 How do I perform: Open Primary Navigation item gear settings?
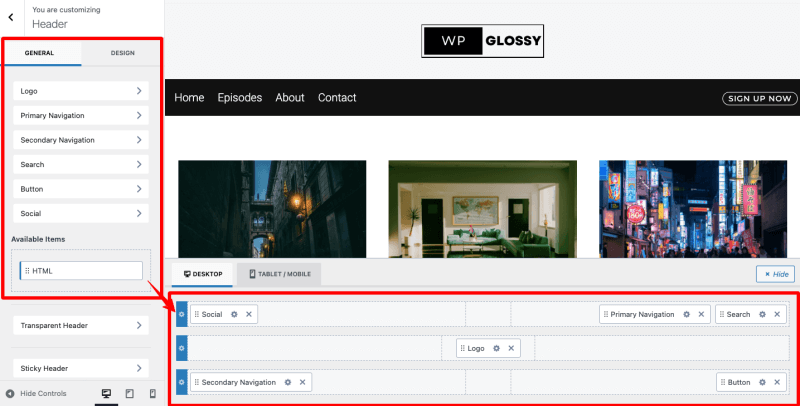coord(687,314)
